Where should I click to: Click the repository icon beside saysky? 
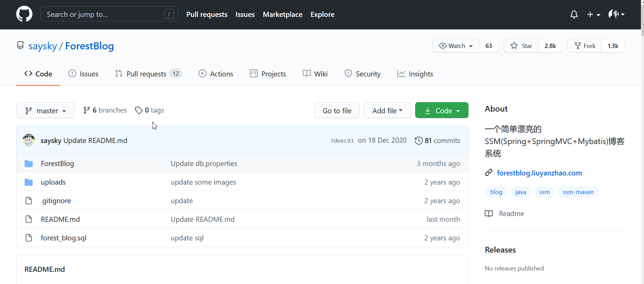20,45
